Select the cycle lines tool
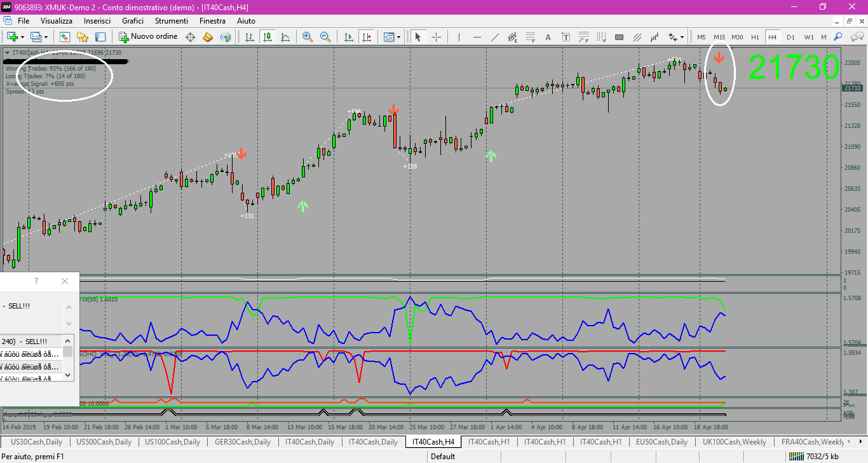 pos(655,37)
